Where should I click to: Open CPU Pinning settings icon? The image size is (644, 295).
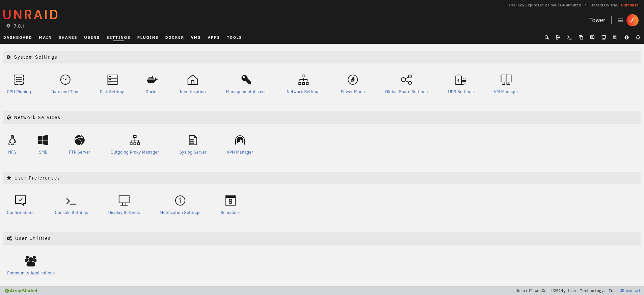[x=19, y=80]
